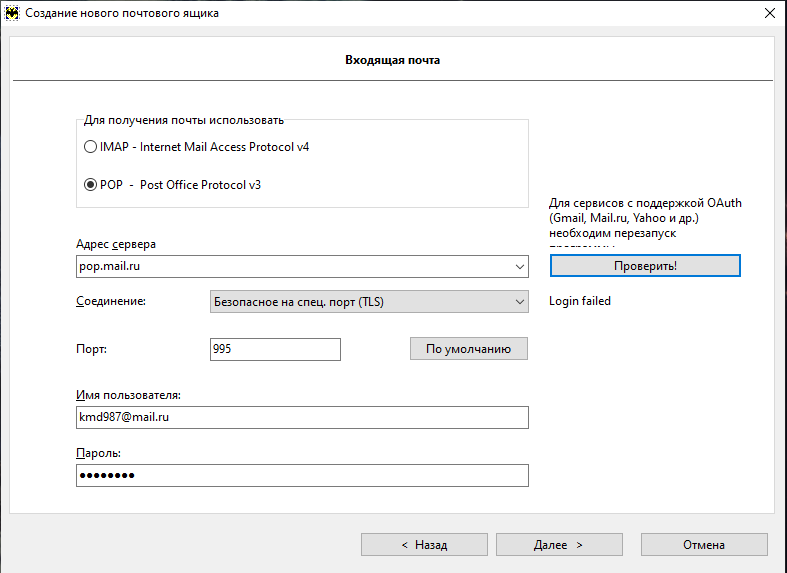Click the Порт: label
The height and width of the screenshot is (573, 787).
coord(91,349)
